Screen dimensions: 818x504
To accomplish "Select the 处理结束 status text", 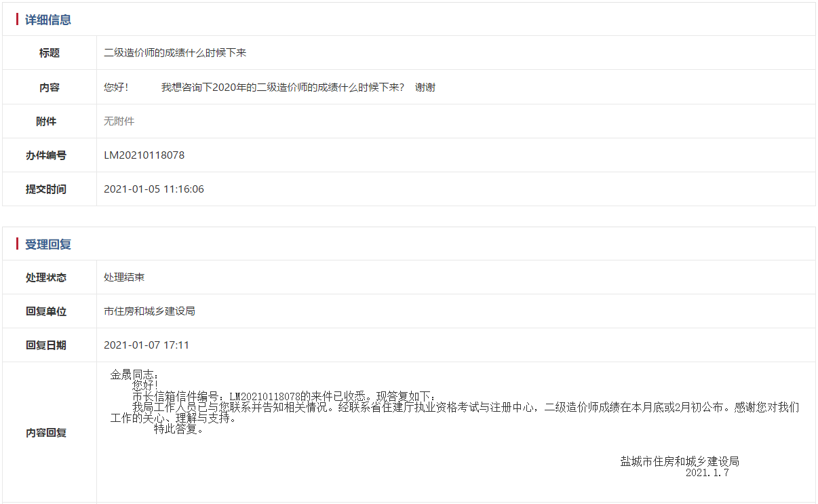I will point(123,277).
